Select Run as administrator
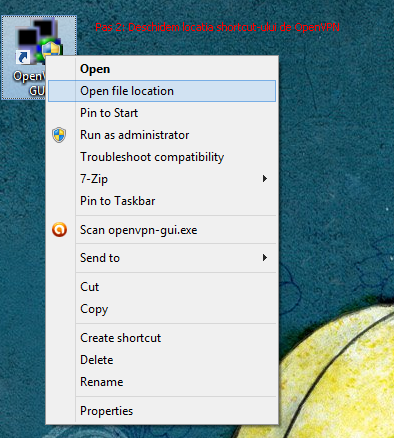394x438 pixels. click(x=162, y=135)
